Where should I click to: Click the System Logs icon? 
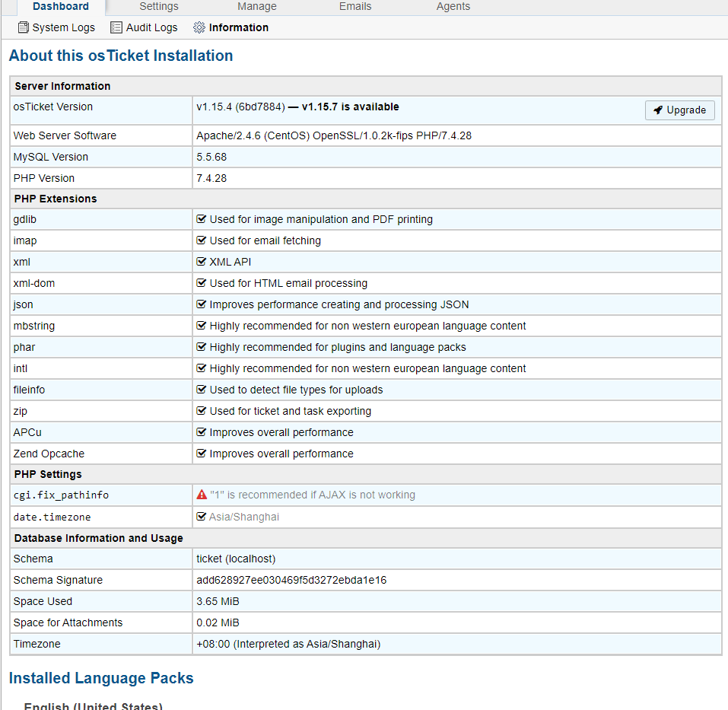24,28
